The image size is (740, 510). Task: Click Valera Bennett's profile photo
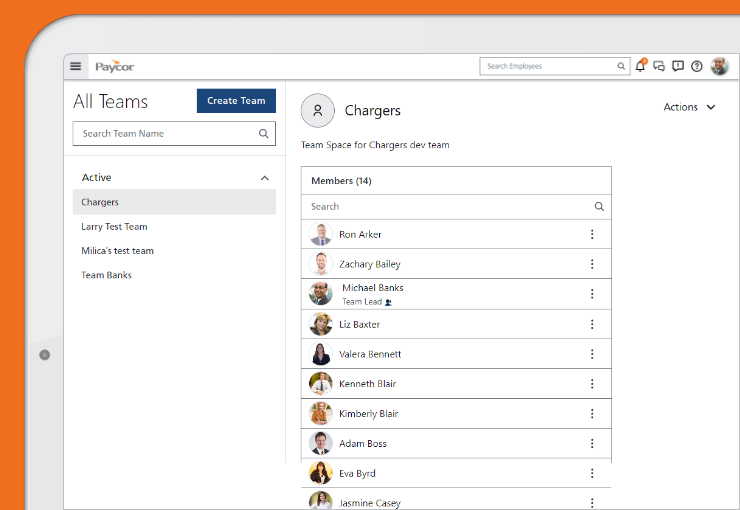320,354
